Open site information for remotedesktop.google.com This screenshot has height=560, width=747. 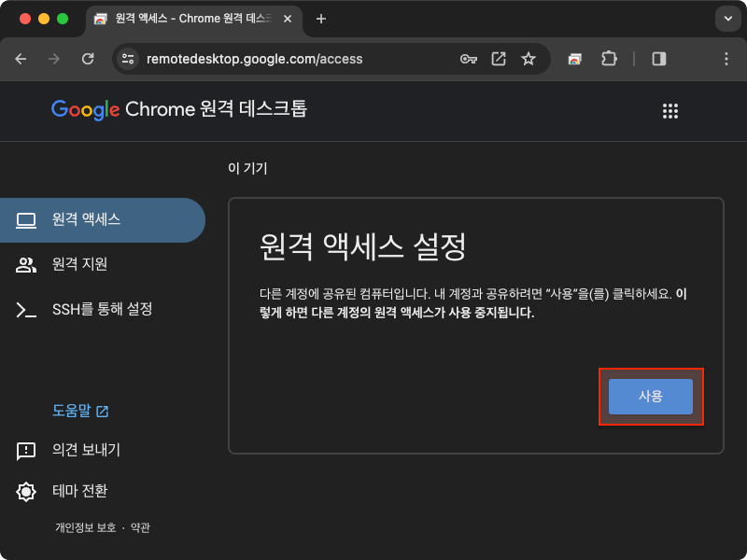coord(127,58)
